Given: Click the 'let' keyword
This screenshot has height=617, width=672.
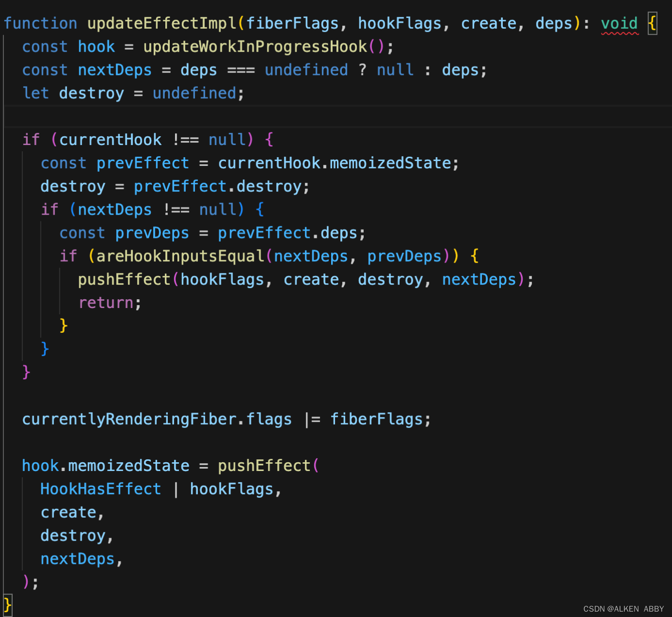Looking at the screenshot, I should (35, 93).
